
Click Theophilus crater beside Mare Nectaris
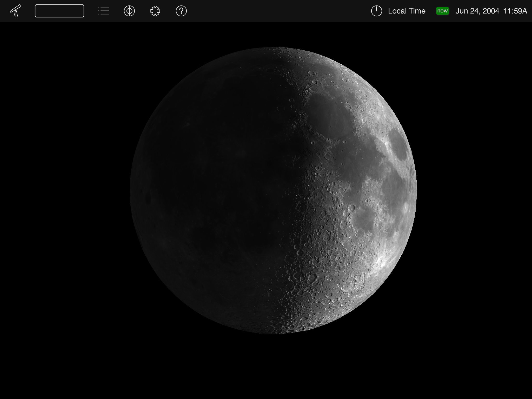pos(351,208)
